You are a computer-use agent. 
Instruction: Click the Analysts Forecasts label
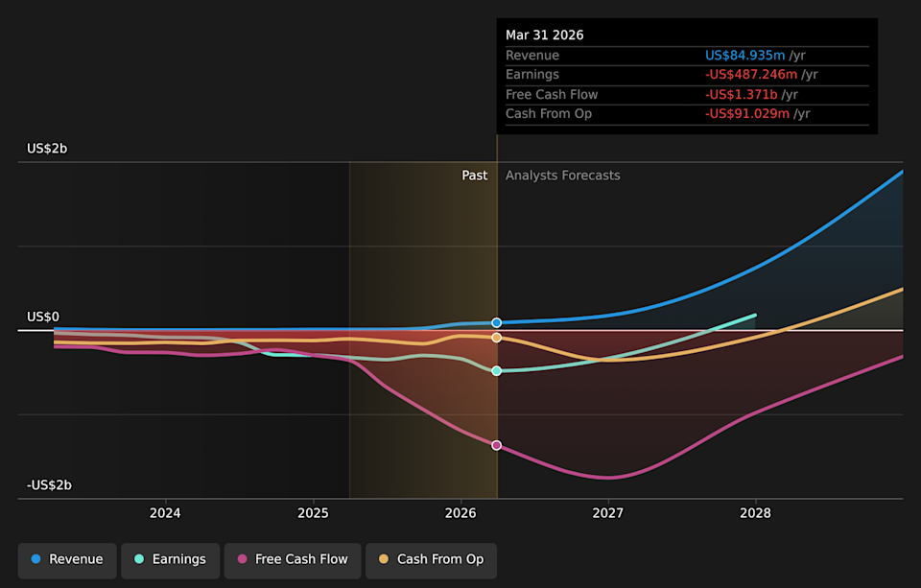tap(563, 176)
